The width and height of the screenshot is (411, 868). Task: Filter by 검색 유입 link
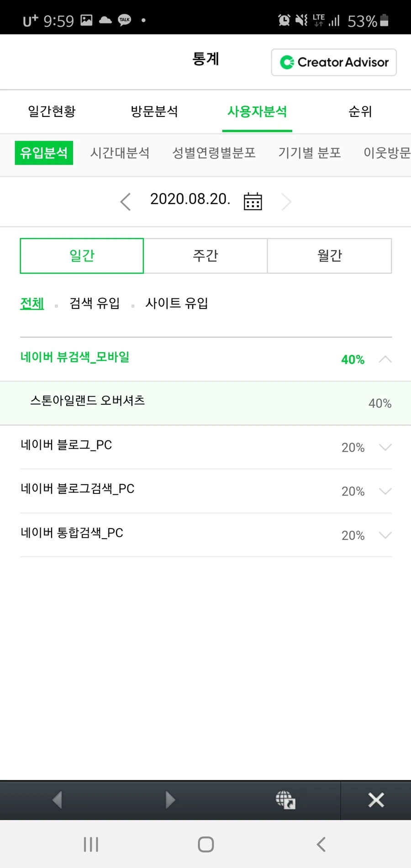95,303
